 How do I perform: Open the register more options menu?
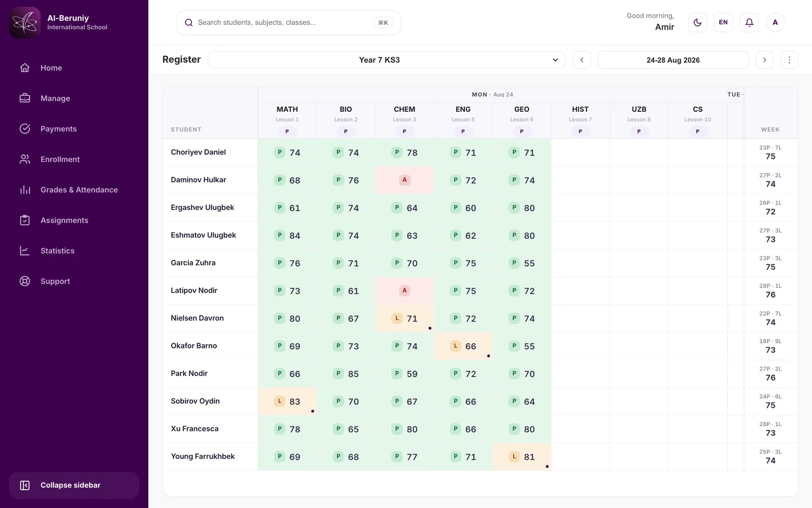click(x=789, y=60)
